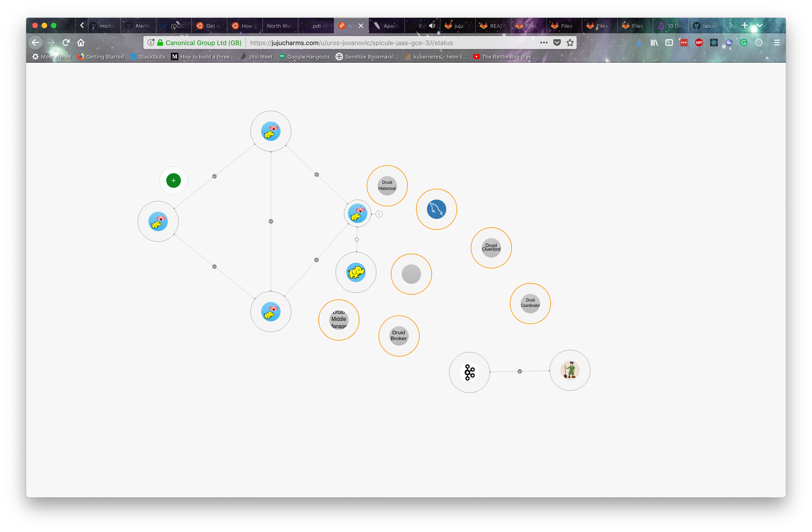812x532 pixels.
Task: Open the kubernetes helm bookmark
Action: (436, 57)
